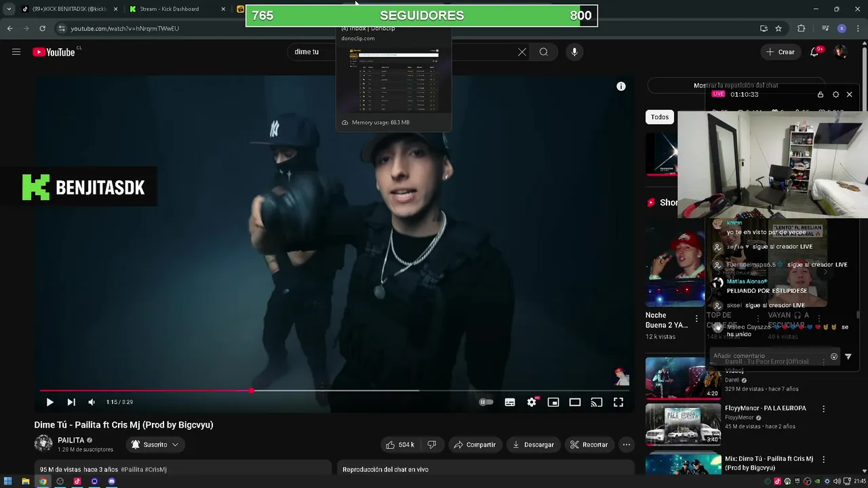Go back in Chrome
This screenshot has width=868, height=488.
9,28
